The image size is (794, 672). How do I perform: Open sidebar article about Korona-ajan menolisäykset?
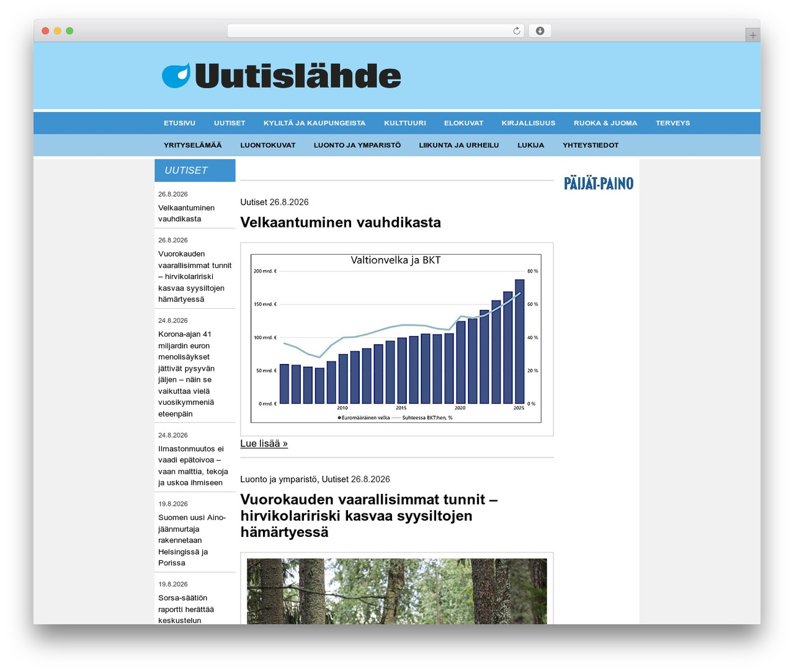point(186,374)
